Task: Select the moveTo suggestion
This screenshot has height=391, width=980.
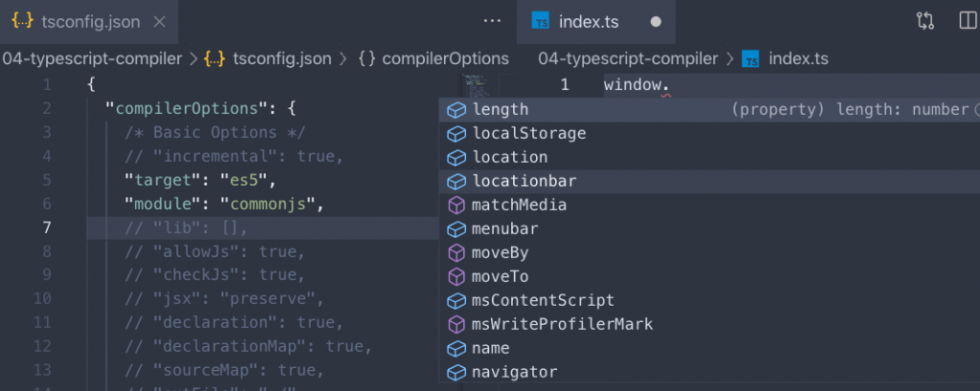Action: [709, 276]
